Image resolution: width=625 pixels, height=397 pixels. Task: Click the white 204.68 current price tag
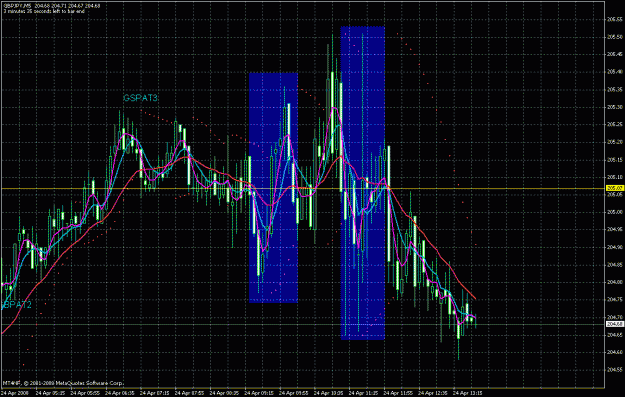pyautogui.click(x=614, y=324)
